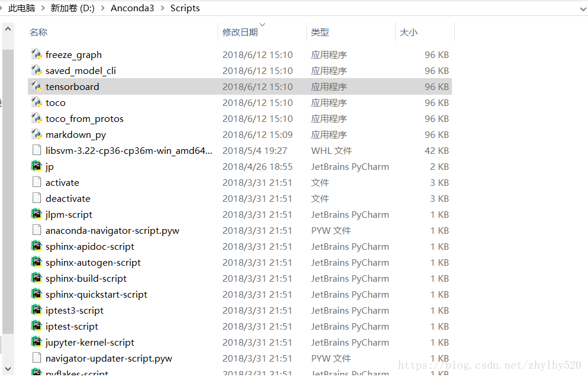The width and height of the screenshot is (588, 377).
Task: Select the navigator-updater-script.pyw file name
Action: coord(109,359)
